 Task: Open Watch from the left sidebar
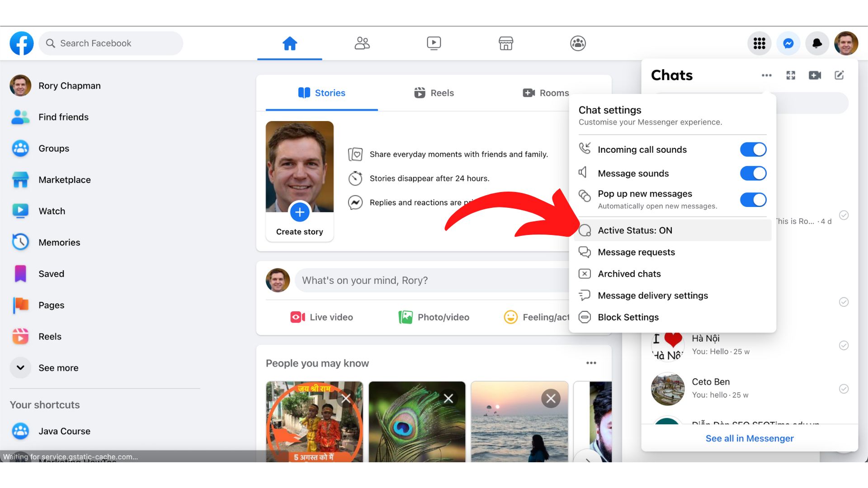[x=52, y=211]
